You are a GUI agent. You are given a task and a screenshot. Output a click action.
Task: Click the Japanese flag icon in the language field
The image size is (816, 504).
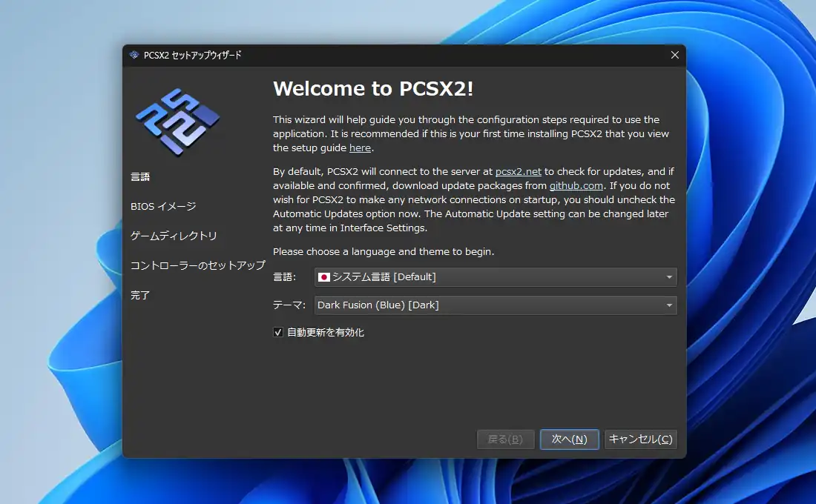click(323, 277)
